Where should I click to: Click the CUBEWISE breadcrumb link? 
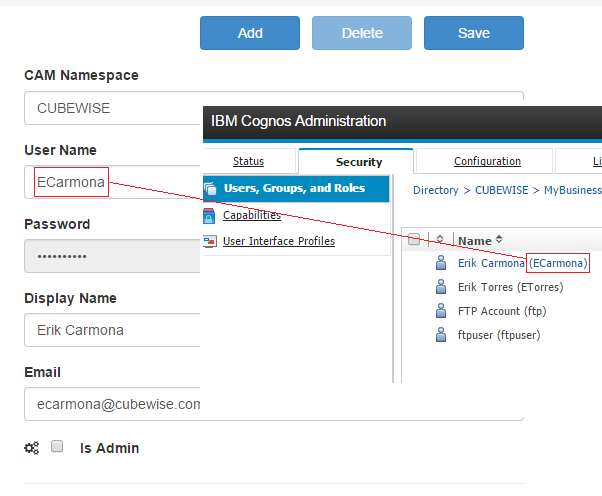tap(499, 190)
